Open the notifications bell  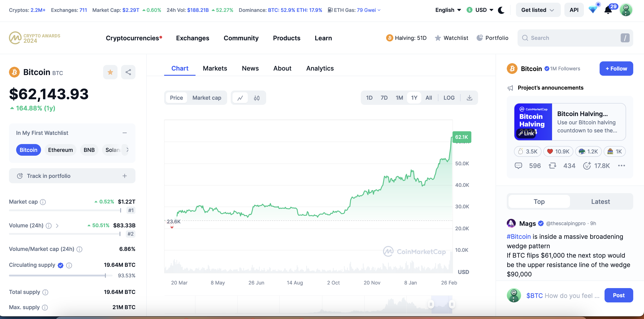608,10
